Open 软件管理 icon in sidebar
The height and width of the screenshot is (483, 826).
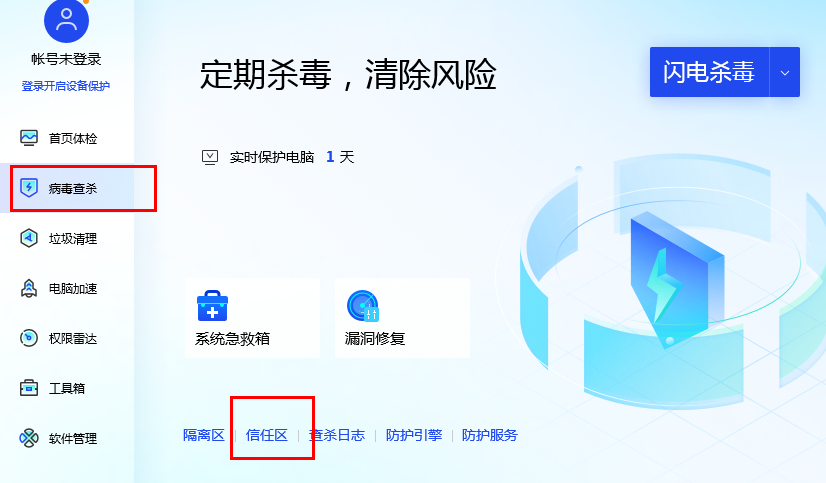coord(29,438)
